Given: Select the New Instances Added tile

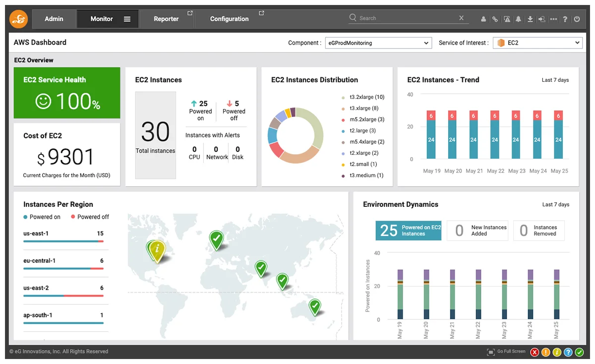Looking at the screenshot, I should tap(477, 231).
